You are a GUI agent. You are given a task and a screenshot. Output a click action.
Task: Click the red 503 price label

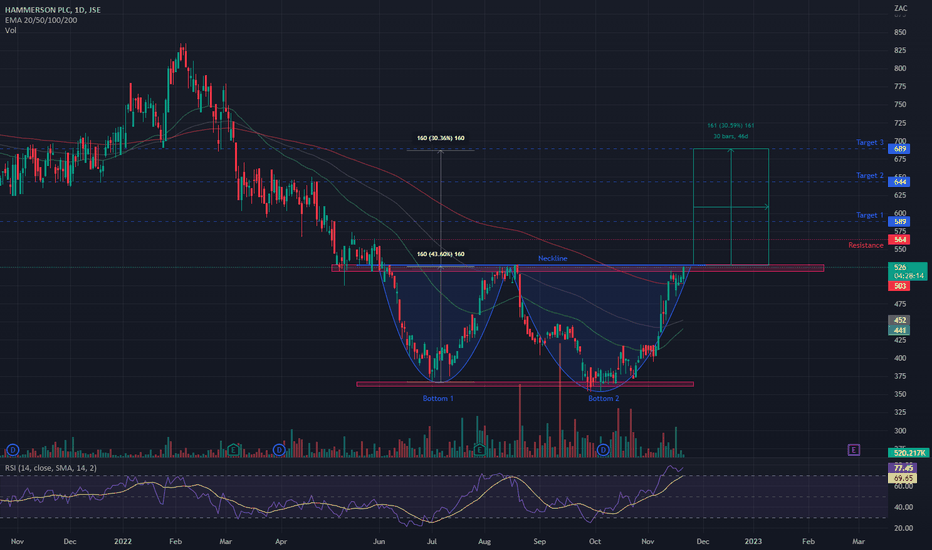pyautogui.click(x=899, y=287)
